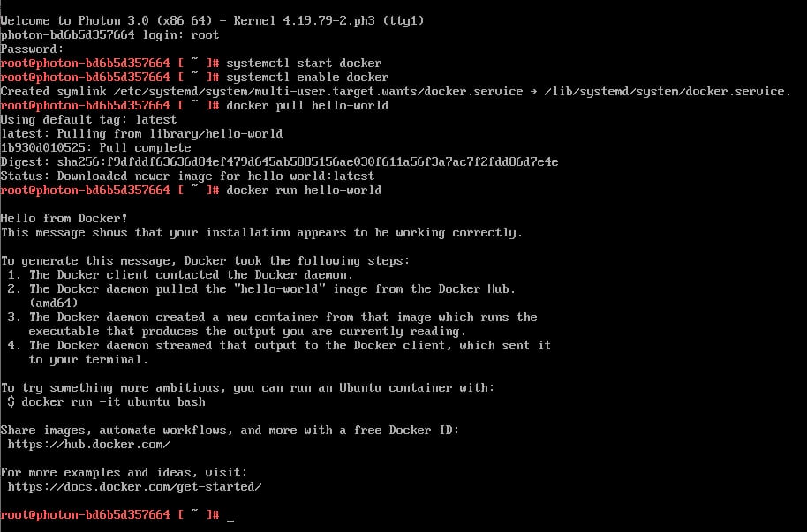Click the 'Status: Downloaded newer image' line

[x=187, y=176]
